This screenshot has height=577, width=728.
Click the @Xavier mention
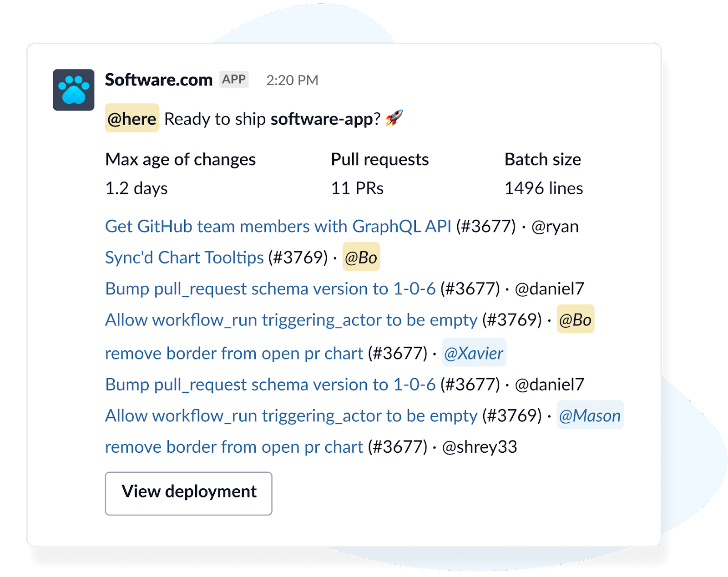tap(474, 353)
